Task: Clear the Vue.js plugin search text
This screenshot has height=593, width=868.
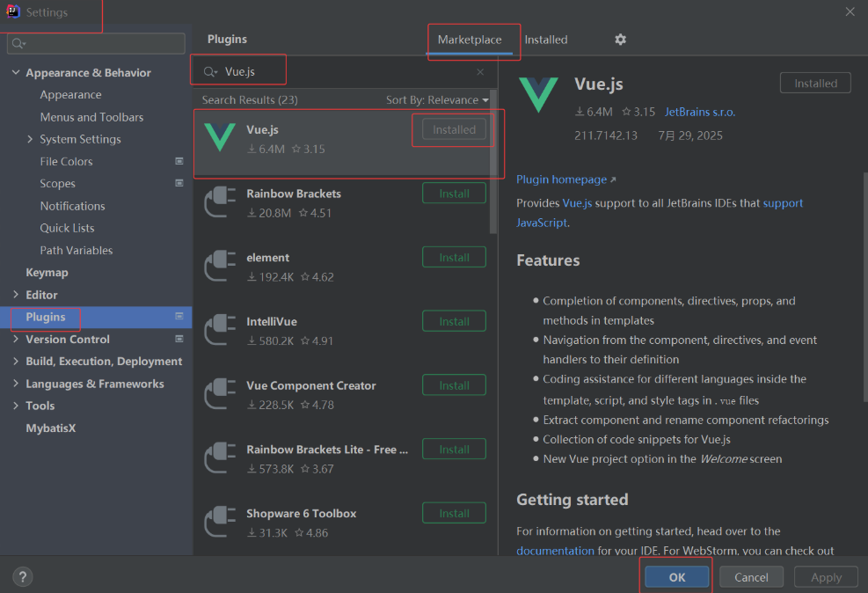Action: coord(480,72)
